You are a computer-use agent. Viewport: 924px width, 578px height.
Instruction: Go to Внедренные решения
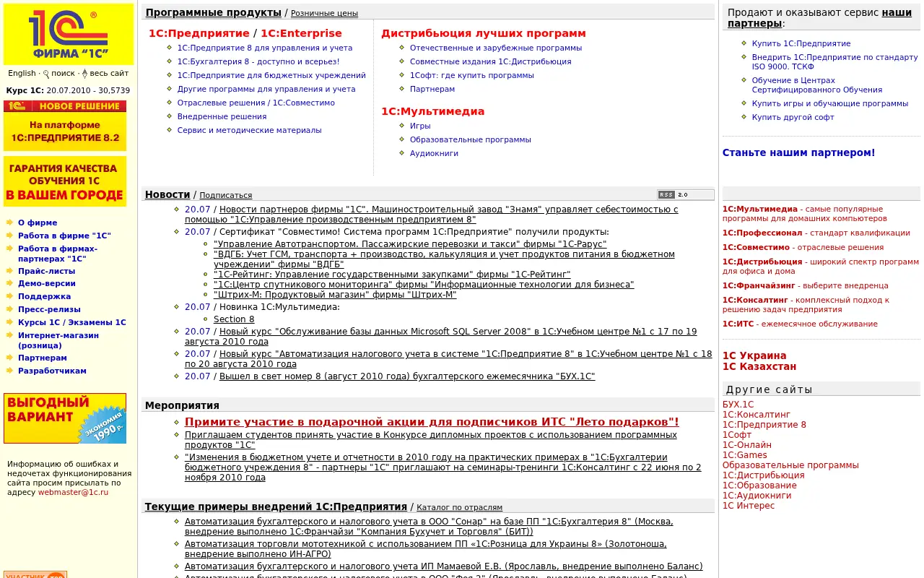[222, 116]
